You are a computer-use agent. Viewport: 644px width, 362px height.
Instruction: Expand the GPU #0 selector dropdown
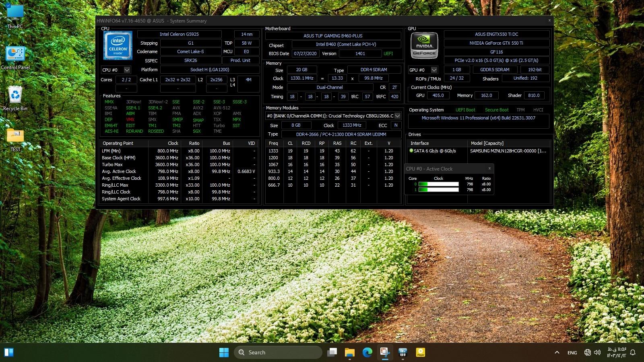434,70
